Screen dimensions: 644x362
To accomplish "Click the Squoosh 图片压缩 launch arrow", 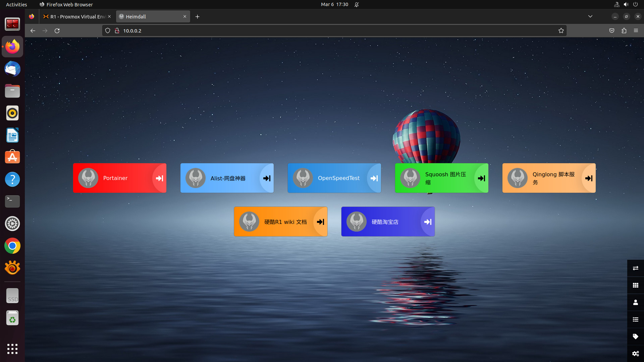I will pyautogui.click(x=482, y=178).
